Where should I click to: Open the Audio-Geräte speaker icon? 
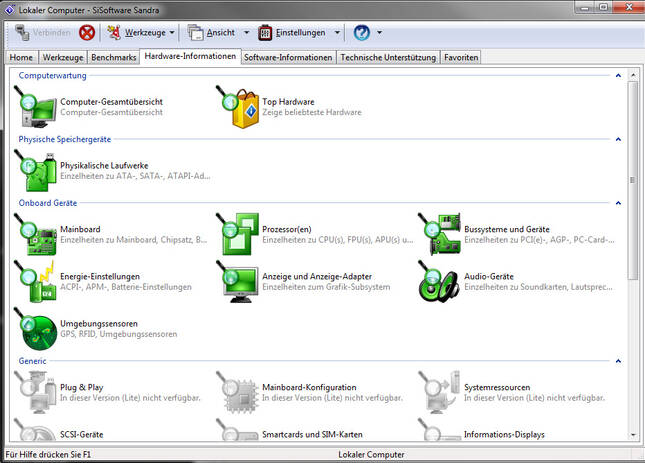pyautogui.click(x=440, y=280)
